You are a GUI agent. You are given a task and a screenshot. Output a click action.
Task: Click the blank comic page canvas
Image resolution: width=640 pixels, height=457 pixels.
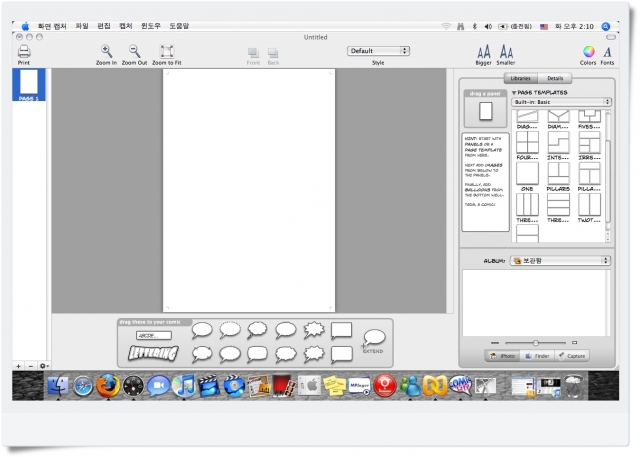[x=249, y=190]
